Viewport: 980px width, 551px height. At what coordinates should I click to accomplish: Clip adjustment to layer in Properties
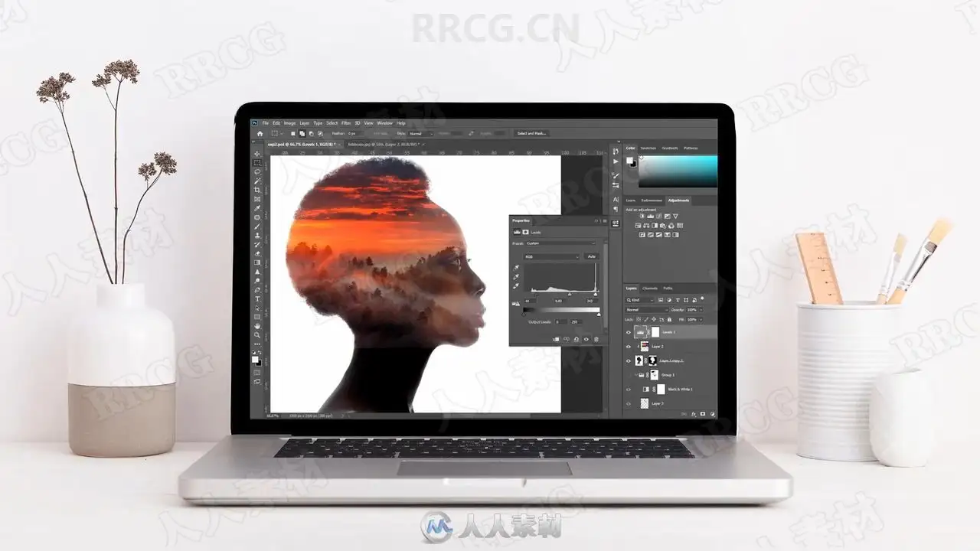pos(556,339)
